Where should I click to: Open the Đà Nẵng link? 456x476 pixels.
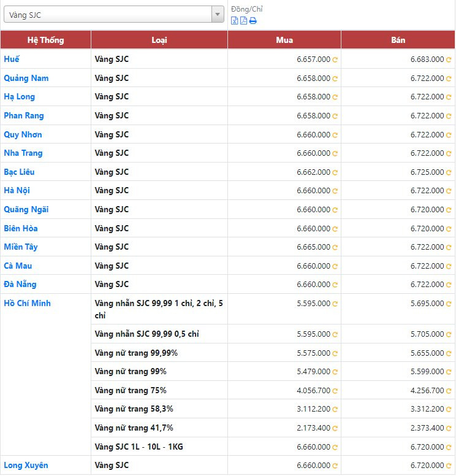click(20, 284)
